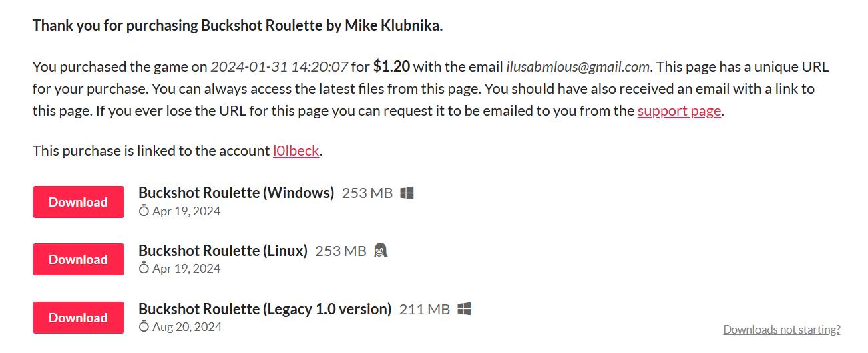Open the support page link
The width and height of the screenshot is (868, 353).
click(x=679, y=111)
